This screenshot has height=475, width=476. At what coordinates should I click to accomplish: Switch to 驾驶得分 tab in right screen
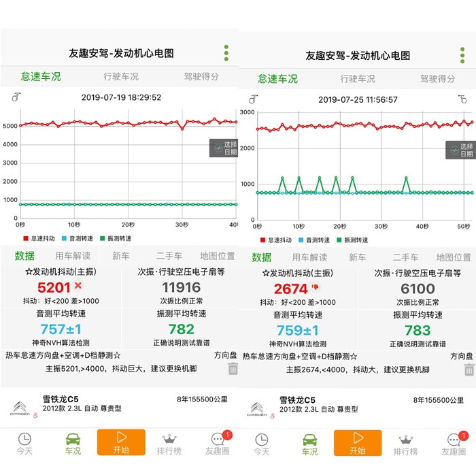[437, 79]
